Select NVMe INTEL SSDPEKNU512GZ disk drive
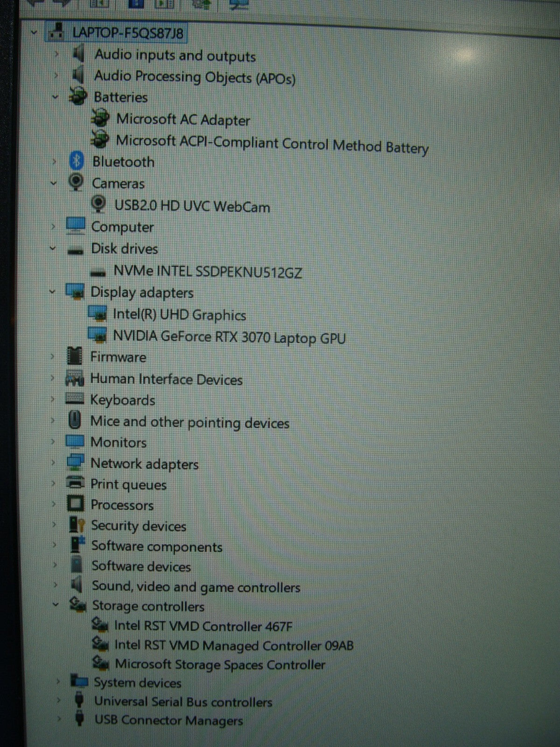560x747 pixels. click(x=208, y=271)
